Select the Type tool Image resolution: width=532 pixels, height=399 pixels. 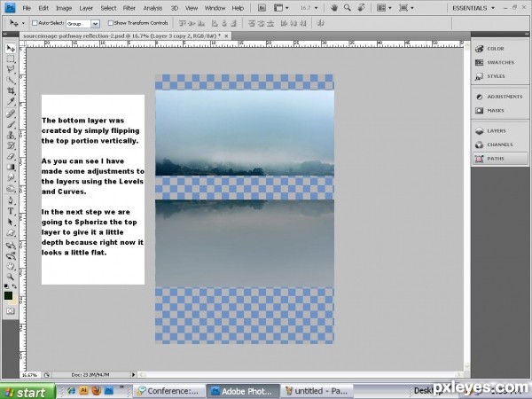[11, 211]
